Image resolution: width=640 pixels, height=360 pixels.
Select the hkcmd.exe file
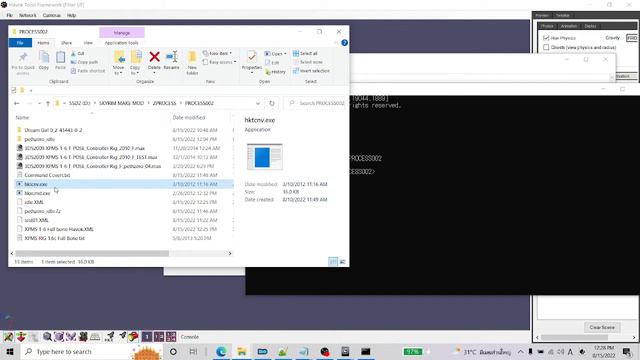tap(37, 193)
